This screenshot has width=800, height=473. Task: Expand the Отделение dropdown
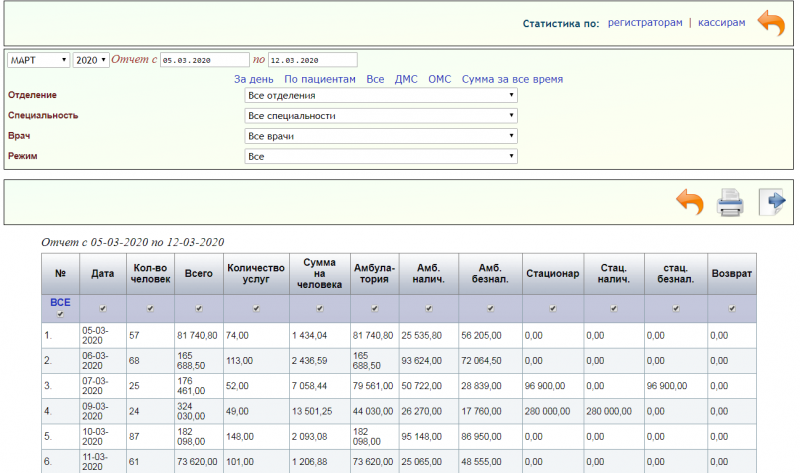[381, 95]
